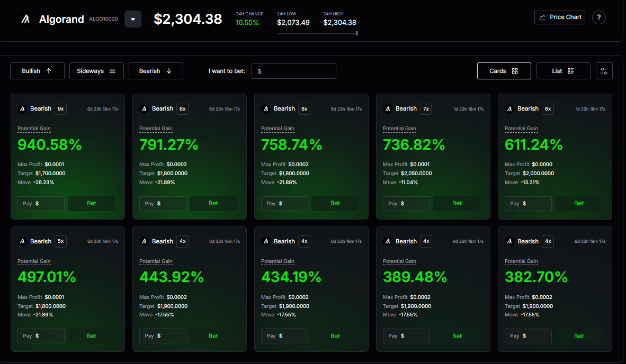Screen dimensions: 626x364
Task: Click Bet on the 389.48% card
Action: pos(457,336)
